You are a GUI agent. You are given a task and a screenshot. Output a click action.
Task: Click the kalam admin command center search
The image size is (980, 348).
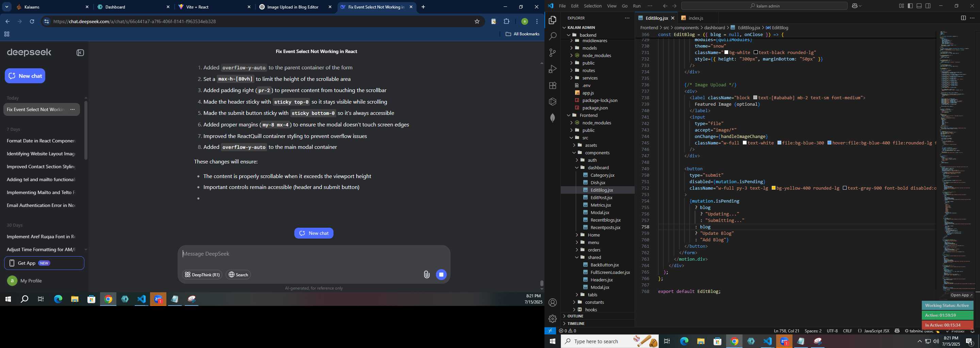coord(764,6)
